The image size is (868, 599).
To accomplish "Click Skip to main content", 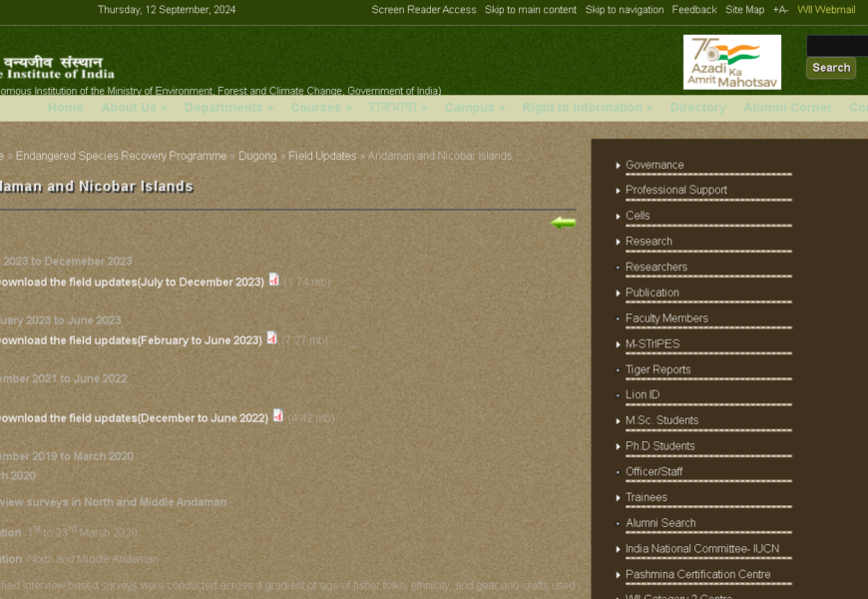I will [531, 9].
